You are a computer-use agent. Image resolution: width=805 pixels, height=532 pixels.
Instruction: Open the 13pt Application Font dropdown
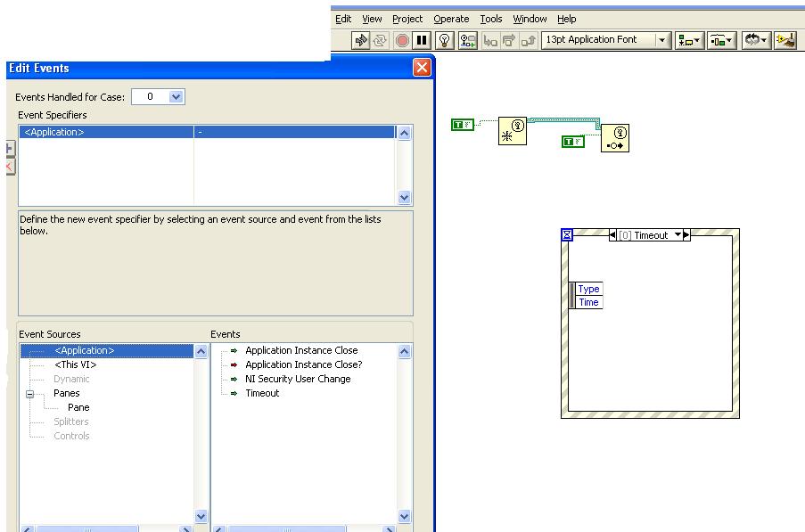606,40
